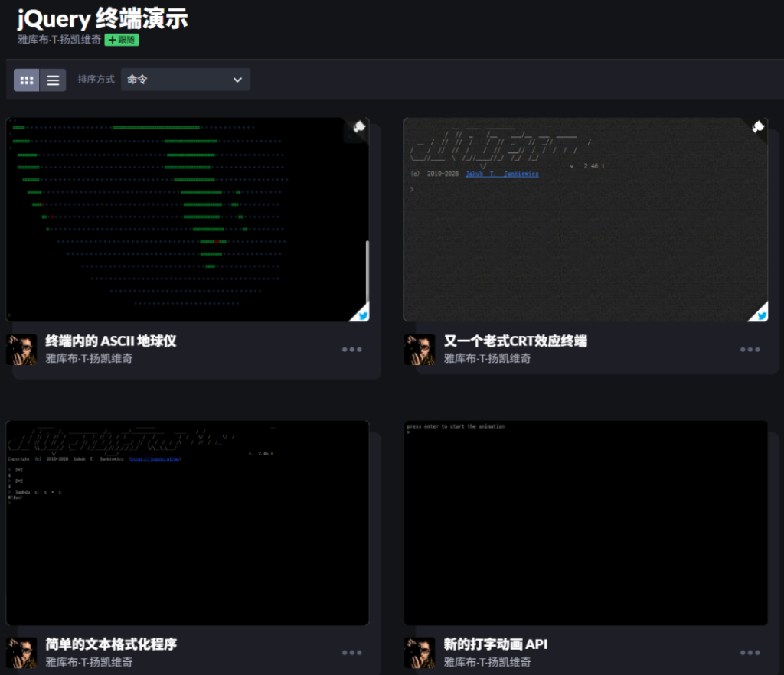Open more options for 新的打字动画 API
Image resolution: width=784 pixels, height=675 pixels.
(x=750, y=653)
